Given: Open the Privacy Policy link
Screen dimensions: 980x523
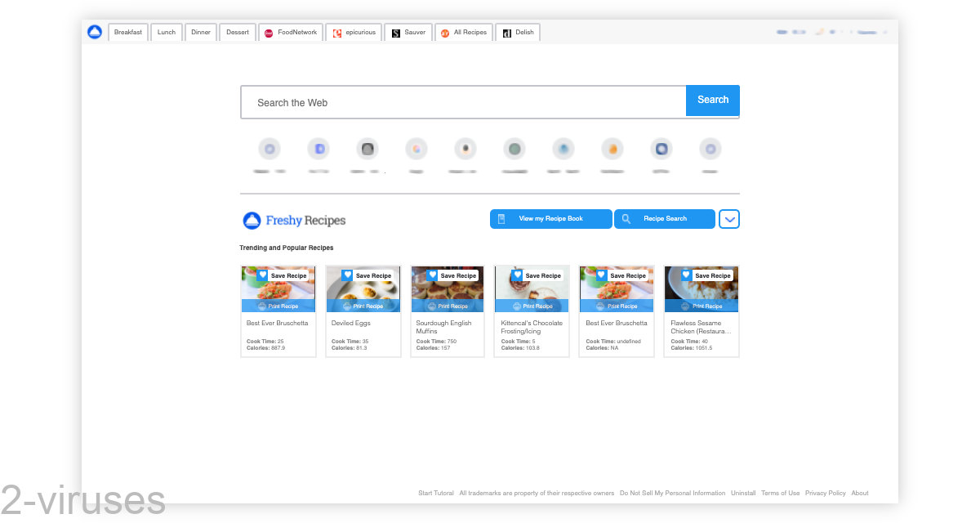Looking at the screenshot, I should click(826, 493).
